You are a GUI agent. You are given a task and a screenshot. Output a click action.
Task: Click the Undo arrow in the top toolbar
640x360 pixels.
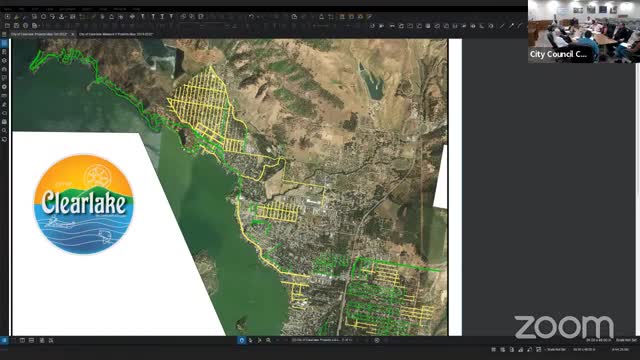click(251, 17)
